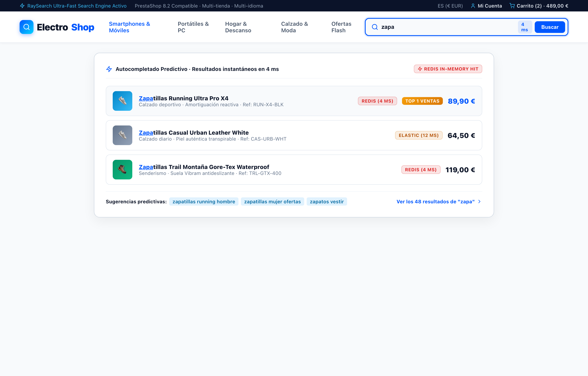Image resolution: width=588 pixels, height=376 pixels.
Task: Open Smartphones & Móviles menu
Action: pyautogui.click(x=129, y=27)
